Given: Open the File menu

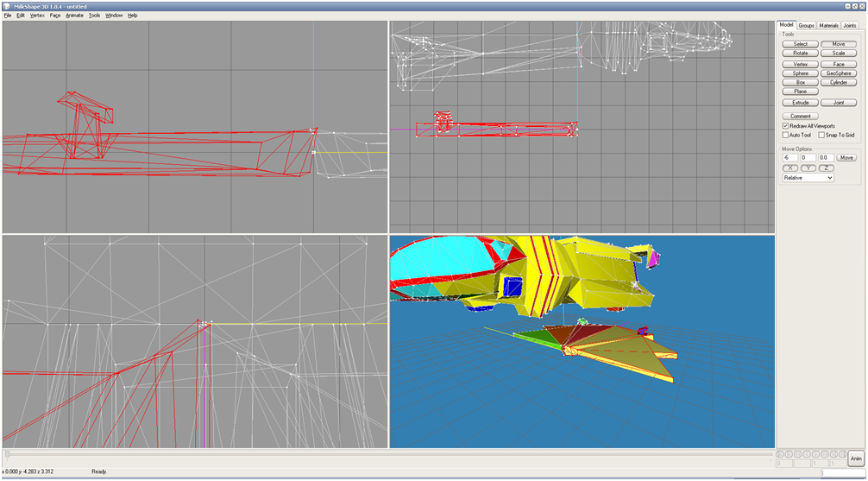Looking at the screenshot, I should coord(8,16).
